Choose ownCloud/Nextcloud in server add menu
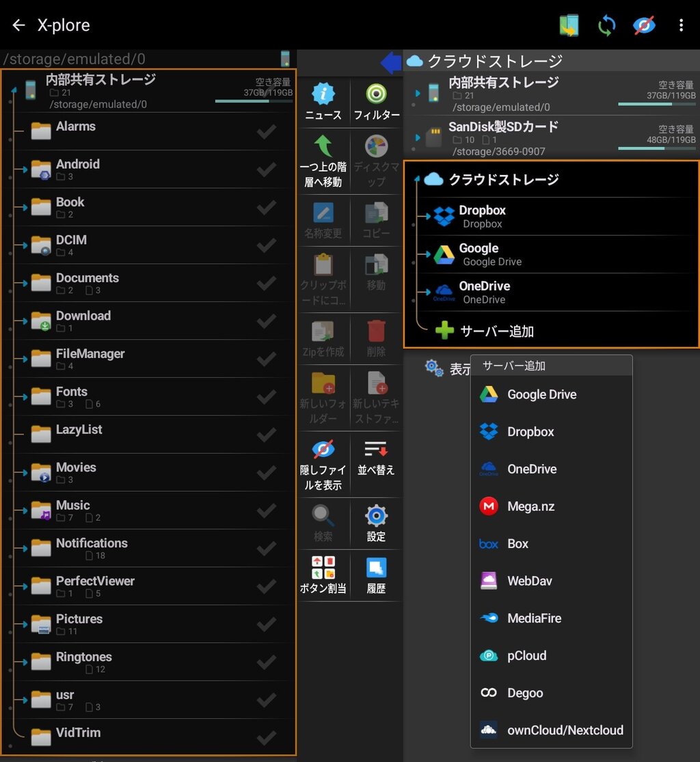Screen dimensions: 700x762 click(551, 731)
